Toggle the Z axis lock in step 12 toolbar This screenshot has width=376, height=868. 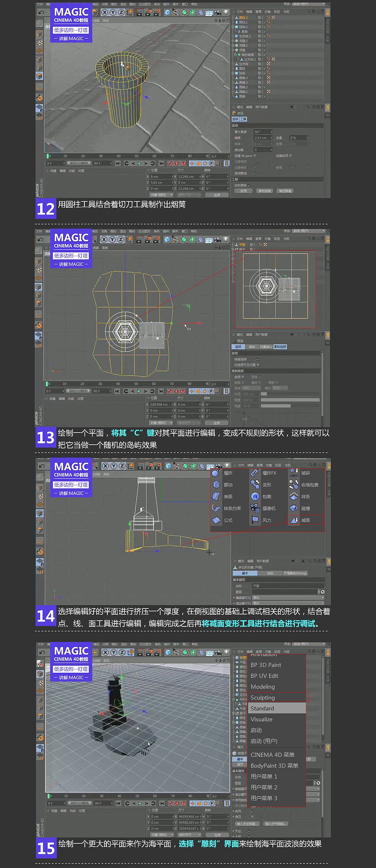click(121, 13)
